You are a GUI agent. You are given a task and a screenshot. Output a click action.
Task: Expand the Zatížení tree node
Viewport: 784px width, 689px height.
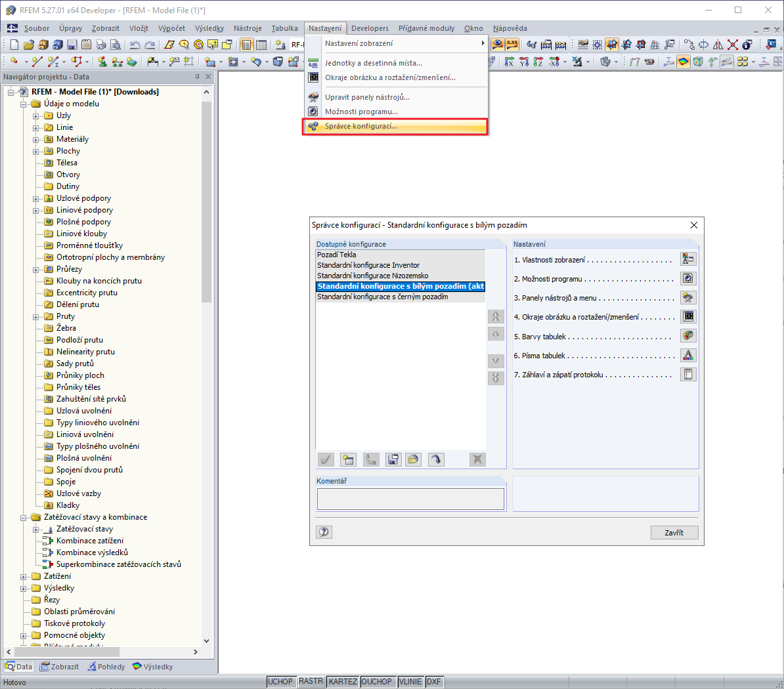pyautogui.click(x=23, y=577)
